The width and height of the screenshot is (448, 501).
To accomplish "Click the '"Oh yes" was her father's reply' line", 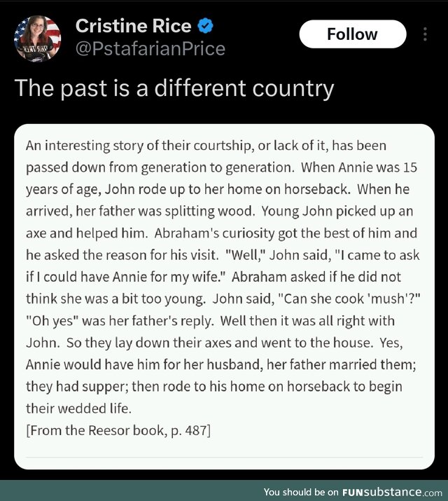I will [120, 321].
